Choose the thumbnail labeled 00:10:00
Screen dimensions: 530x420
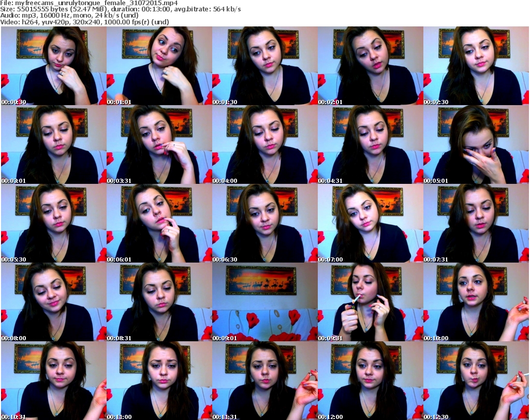pos(476,302)
